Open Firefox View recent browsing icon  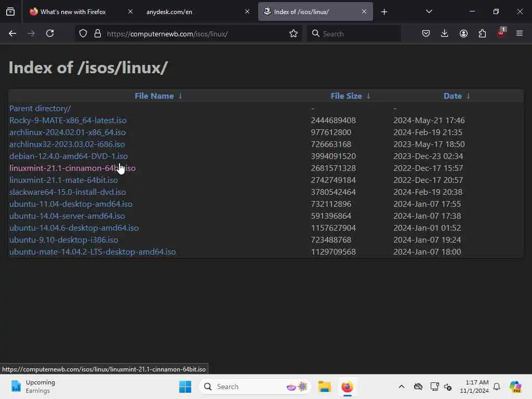coord(10,11)
